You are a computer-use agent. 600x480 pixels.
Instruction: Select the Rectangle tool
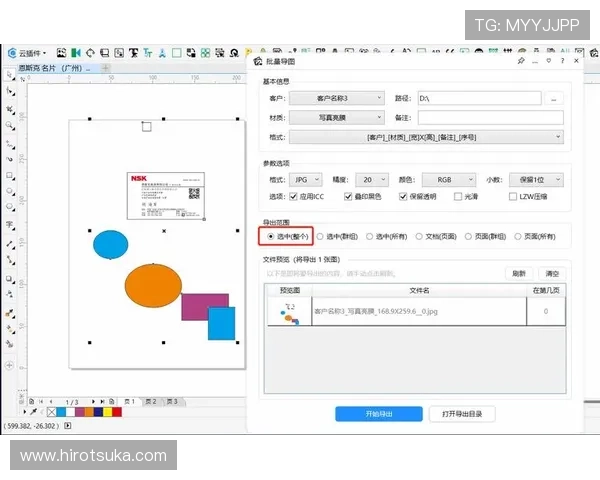click(x=10, y=176)
